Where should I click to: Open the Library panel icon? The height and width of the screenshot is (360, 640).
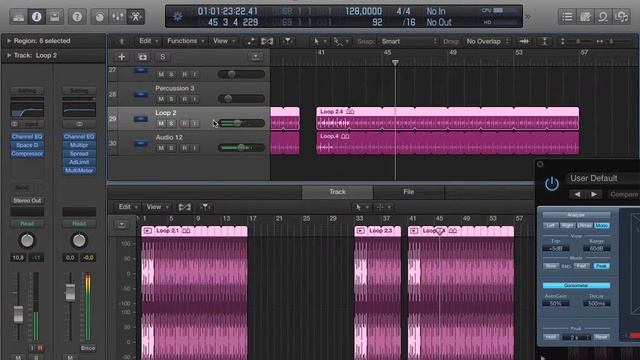click(x=18, y=17)
